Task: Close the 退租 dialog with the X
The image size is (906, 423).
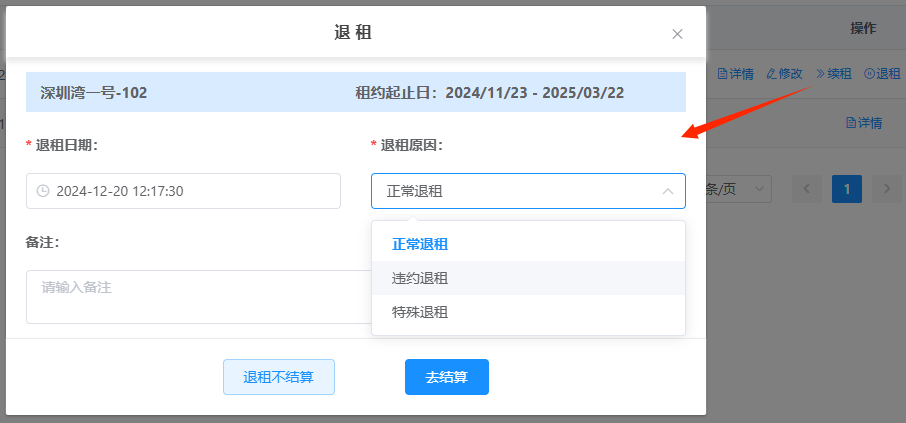Action: (677, 34)
